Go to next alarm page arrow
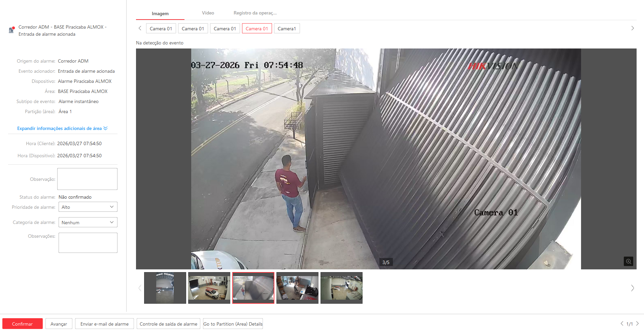Image resolution: width=644 pixels, height=331 pixels. (637, 324)
